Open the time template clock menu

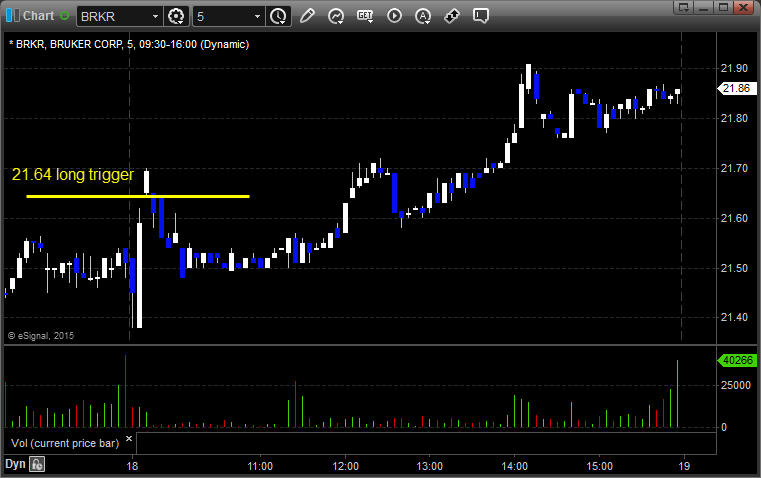[279, 16]
